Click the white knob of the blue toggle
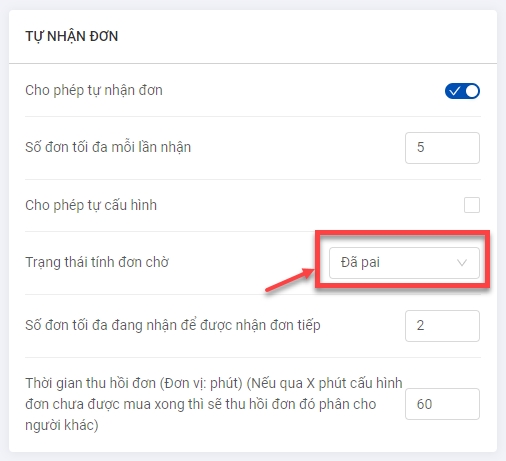The width and height of the screenshot is (506, 461). [472, 91]
